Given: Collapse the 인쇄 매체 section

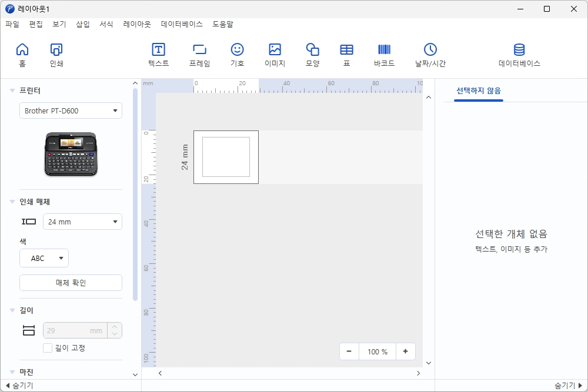Looking at the screenshot, I should coord(12,202).
